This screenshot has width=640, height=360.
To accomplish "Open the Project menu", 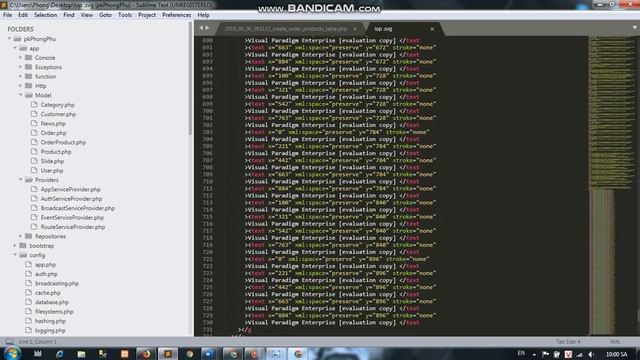I will tap(147, 15).
